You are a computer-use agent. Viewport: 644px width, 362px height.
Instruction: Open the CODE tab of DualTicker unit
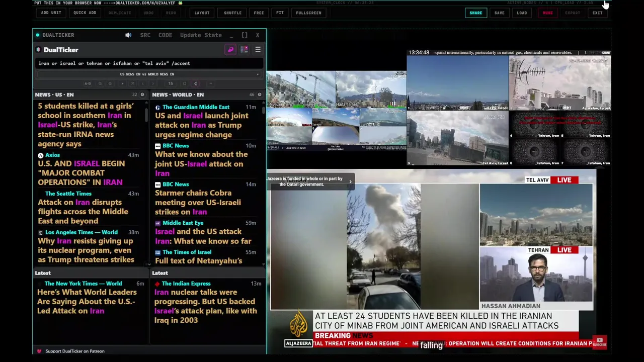click(165, 35)
